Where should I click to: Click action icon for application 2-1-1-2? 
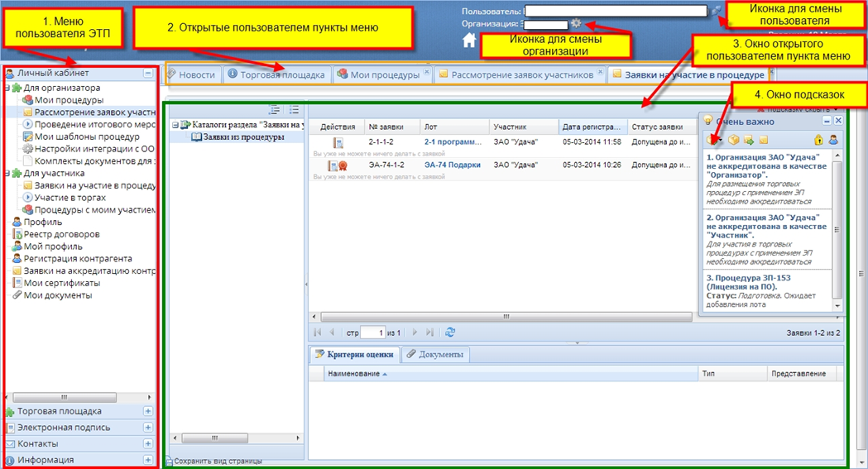coord(338,143)
